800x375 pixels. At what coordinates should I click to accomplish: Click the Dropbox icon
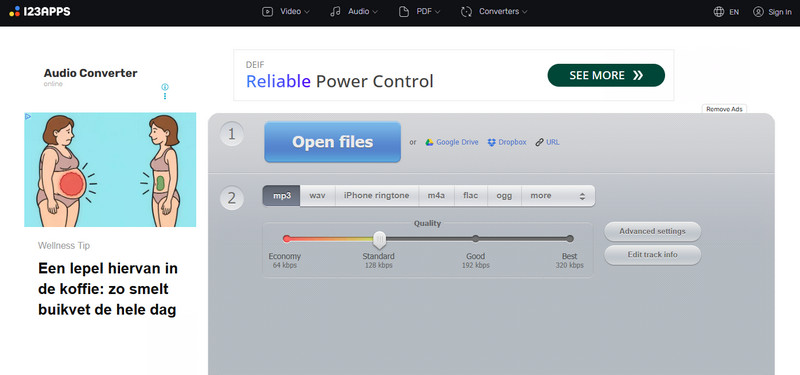491,142
